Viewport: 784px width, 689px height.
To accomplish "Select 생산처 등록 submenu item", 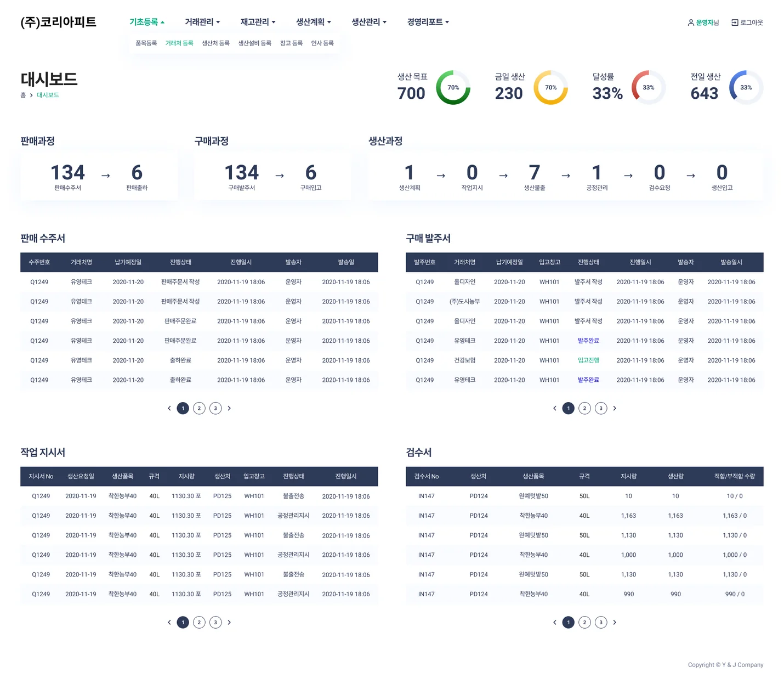I will (x=215, y=43).
